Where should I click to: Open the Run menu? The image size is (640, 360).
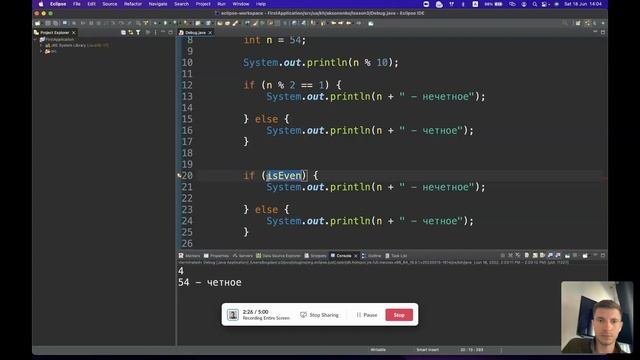221,4
